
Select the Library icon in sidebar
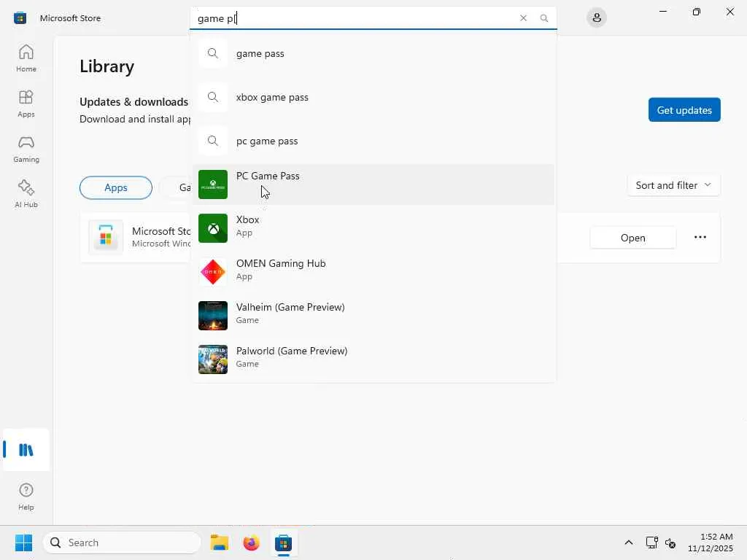26,449
